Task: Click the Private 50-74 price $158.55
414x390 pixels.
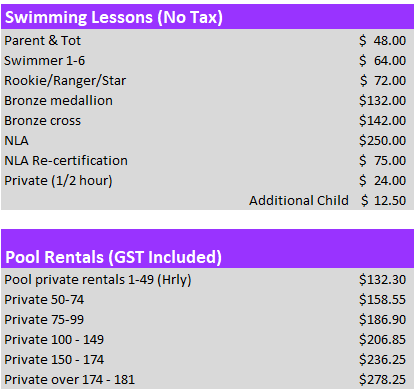Action: coord(382,300)
